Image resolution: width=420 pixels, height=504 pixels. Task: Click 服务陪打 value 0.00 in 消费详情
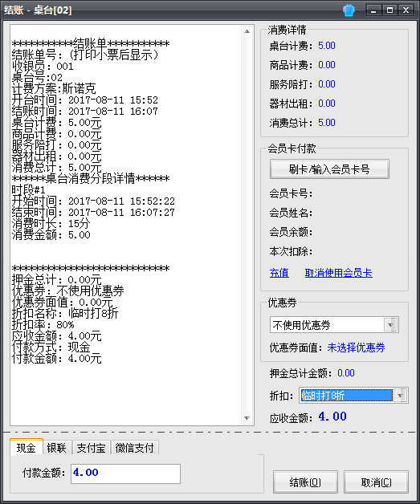[327, 84]
